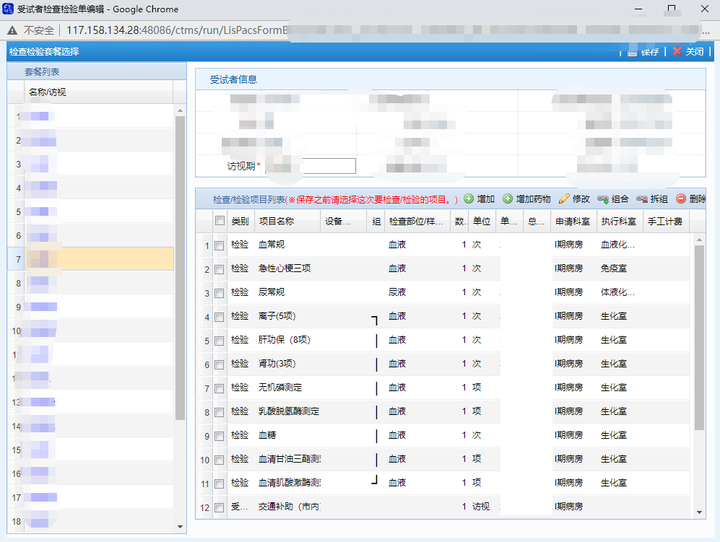Screen dimensions: 720x542
Task: Select package row 15 in 套餐列表
Action: tap(91, 450)
